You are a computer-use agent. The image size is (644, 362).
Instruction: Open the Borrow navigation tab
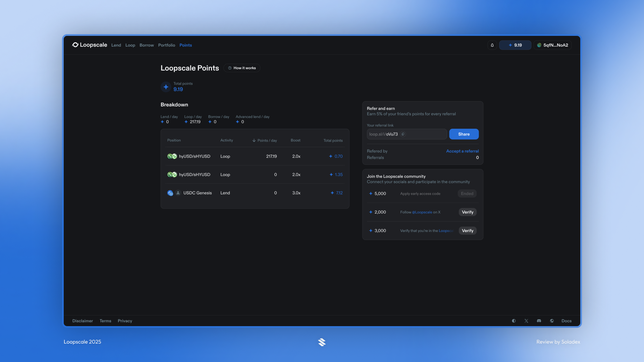147,45
